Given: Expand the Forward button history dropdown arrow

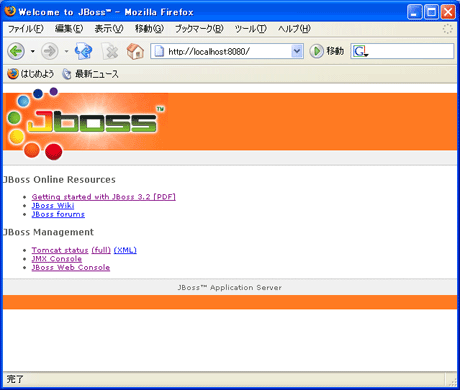Looking at the screenshot, I should (x=66, y=51).
